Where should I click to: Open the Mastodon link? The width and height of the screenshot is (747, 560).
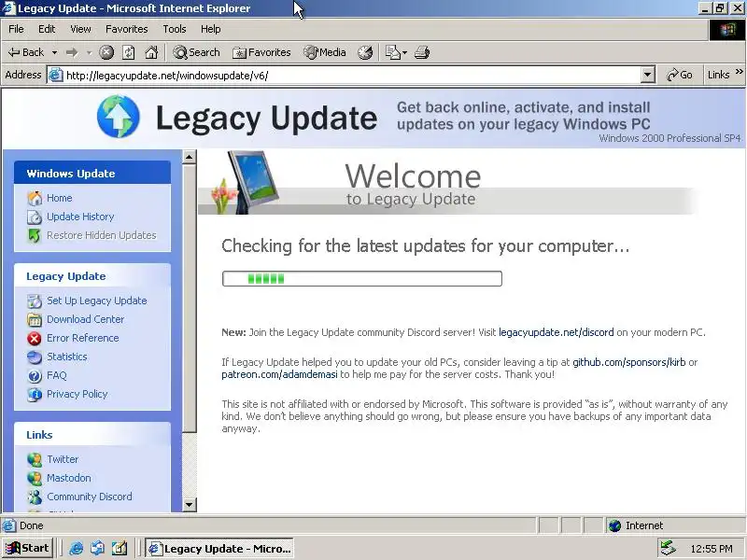[68, 478]
